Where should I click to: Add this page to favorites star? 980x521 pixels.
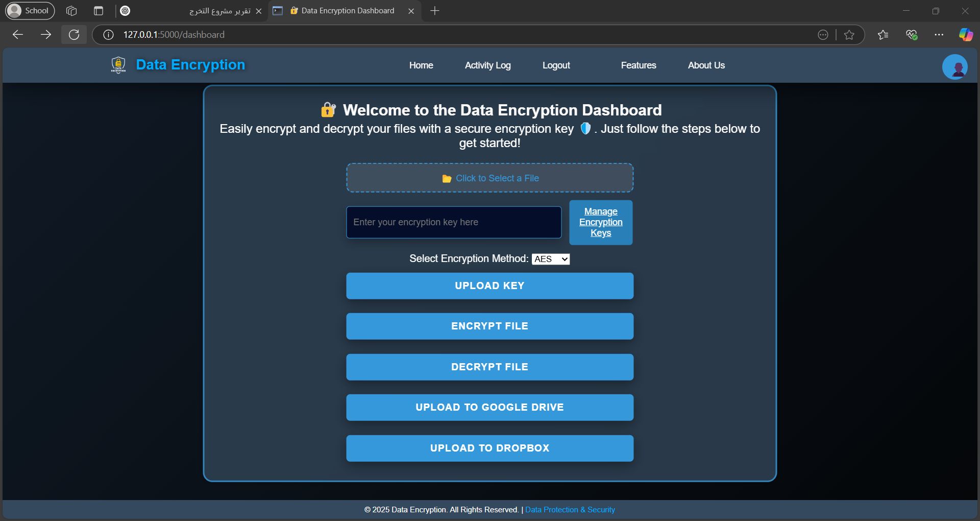(849, 35)
